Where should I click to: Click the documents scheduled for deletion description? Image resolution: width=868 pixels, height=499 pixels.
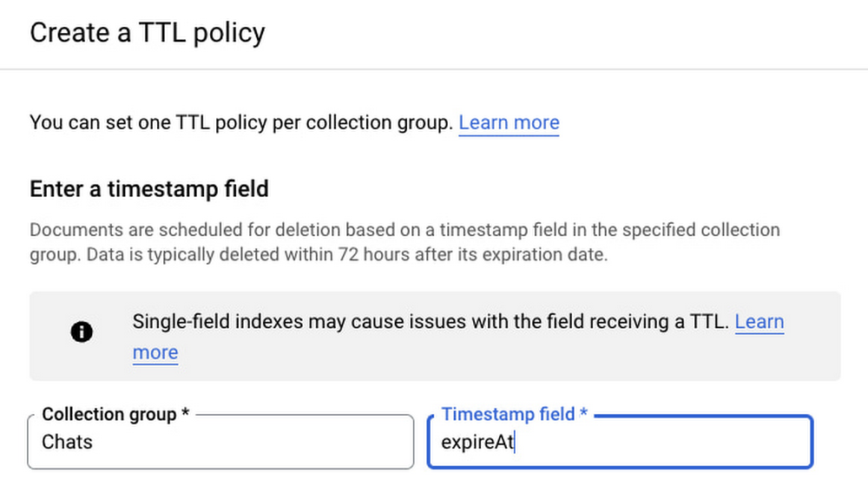pyautogui.click(x=404, y=231)
